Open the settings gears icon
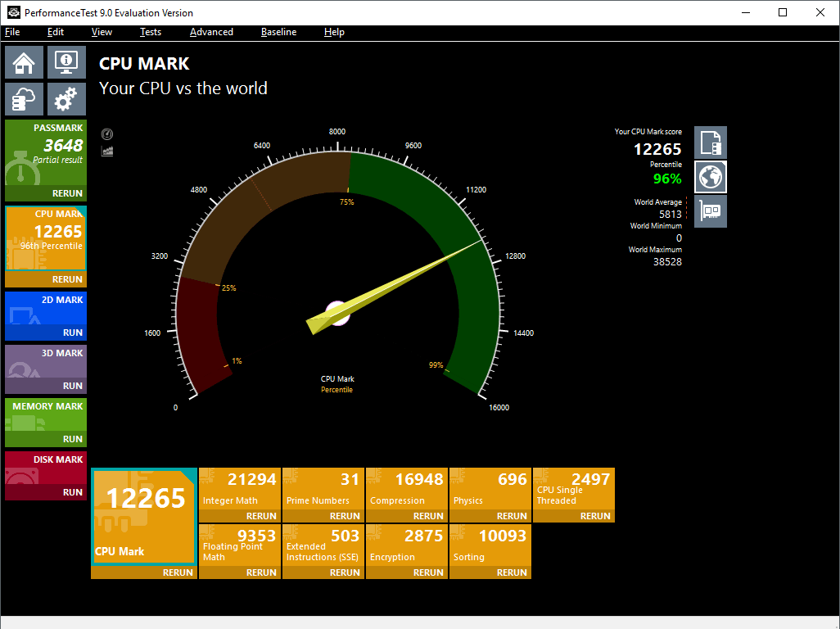 66,99
